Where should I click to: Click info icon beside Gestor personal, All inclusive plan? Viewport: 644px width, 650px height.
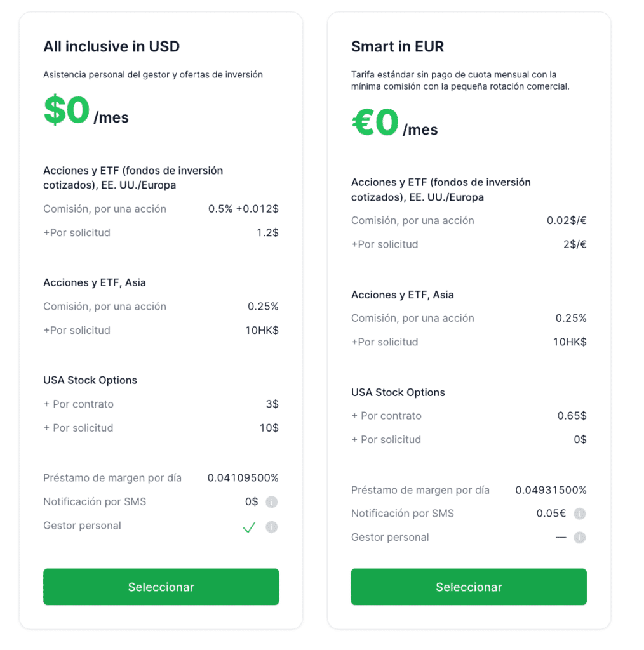(x=271, y=527)
